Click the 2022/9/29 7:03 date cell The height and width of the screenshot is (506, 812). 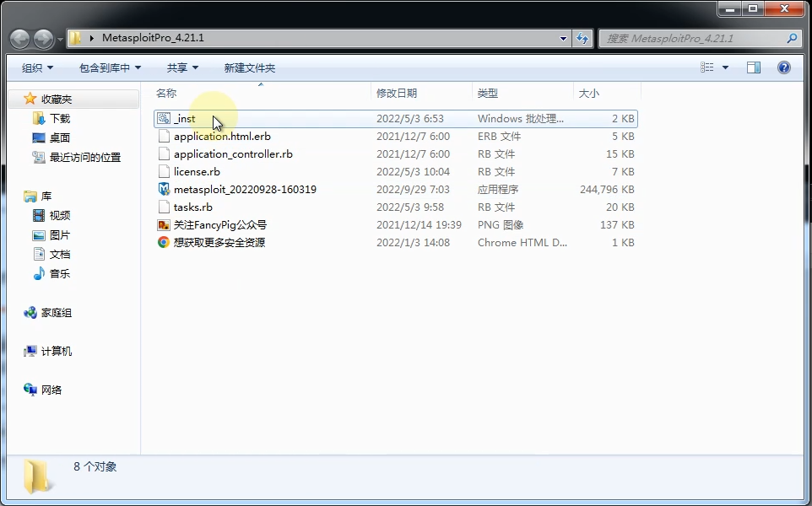413,190
